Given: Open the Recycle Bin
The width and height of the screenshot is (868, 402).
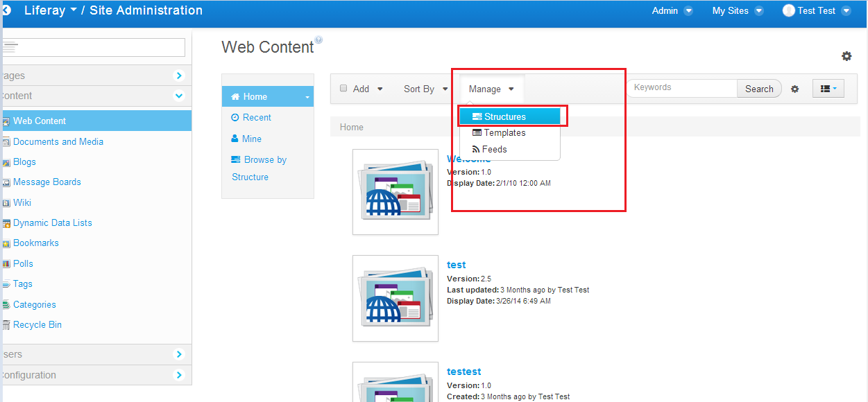Looking at the screenshot, I should [x=37, y=324].
